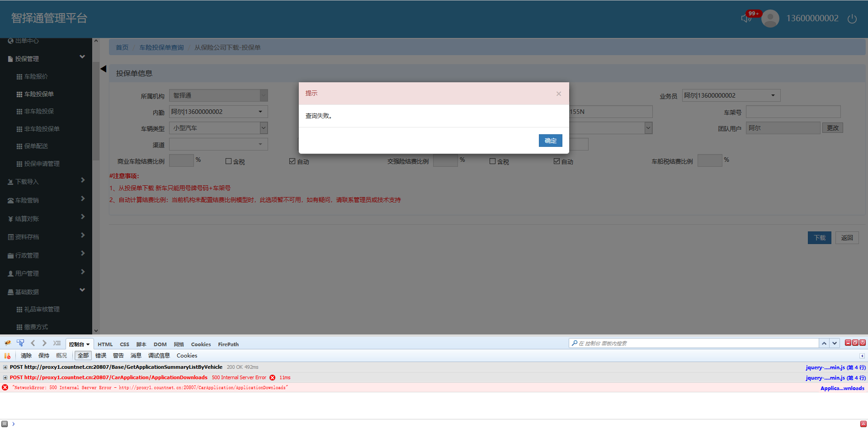Expand the GetApplicationSummaryListByVehicle POST request entry
Screen dimensions: 868x428
pyautogui.click(x=5, y=367)
